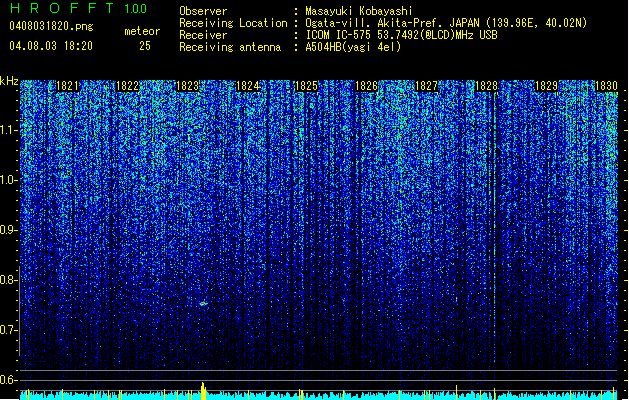Image resolution: width=629 pixels, height=400 pixels.
Task: Click the meteor label
Action: point(142,31)
